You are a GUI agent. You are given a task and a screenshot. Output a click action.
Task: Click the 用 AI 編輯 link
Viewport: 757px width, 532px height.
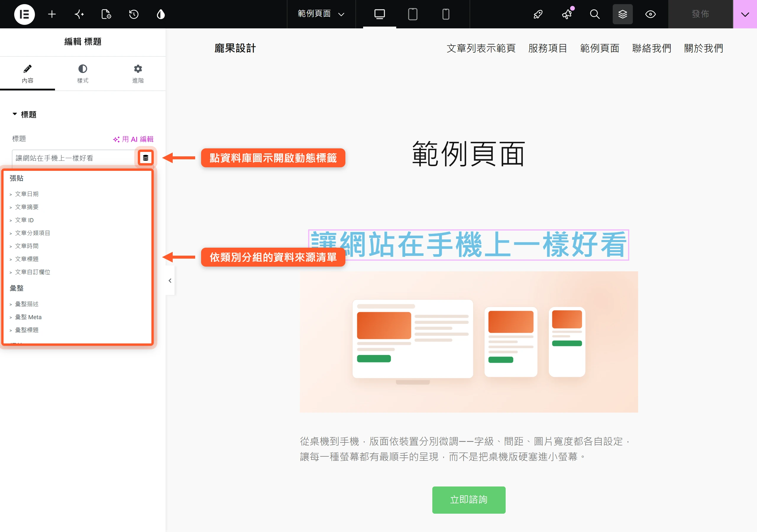(133, 139)
